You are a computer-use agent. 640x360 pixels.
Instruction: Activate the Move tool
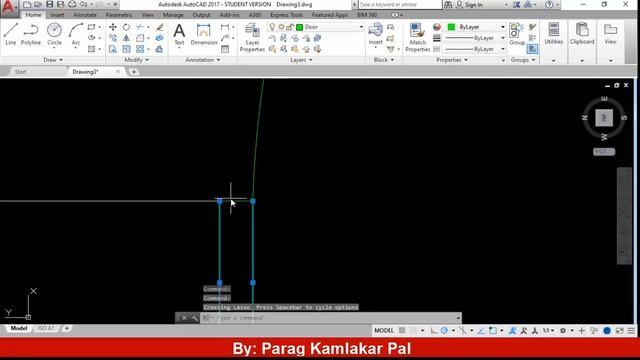tap(113, 27)
